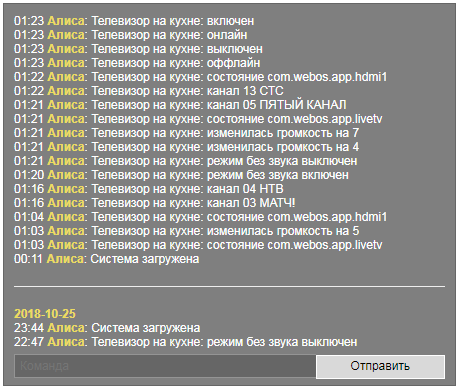Click the 00:11 'Система загружена' entry
The image size is (460, 388).
coord(107,259)
